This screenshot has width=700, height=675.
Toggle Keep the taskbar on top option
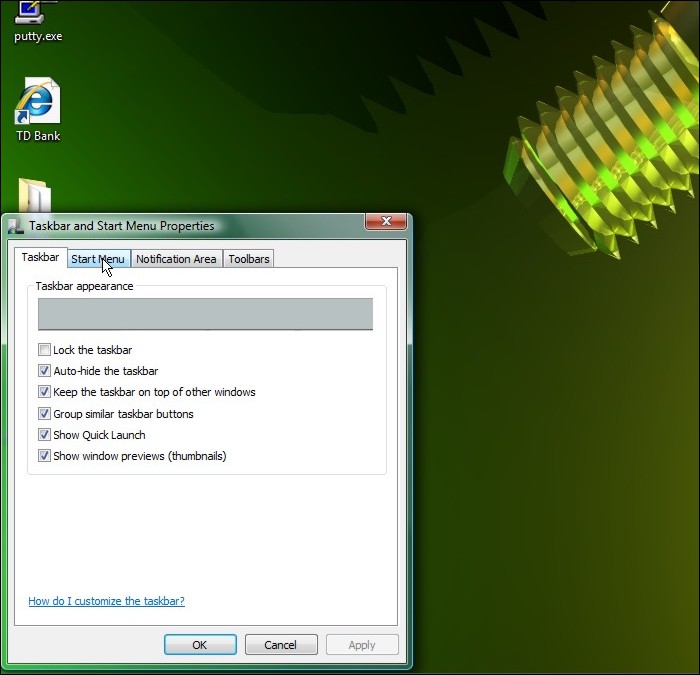(44, 392)
